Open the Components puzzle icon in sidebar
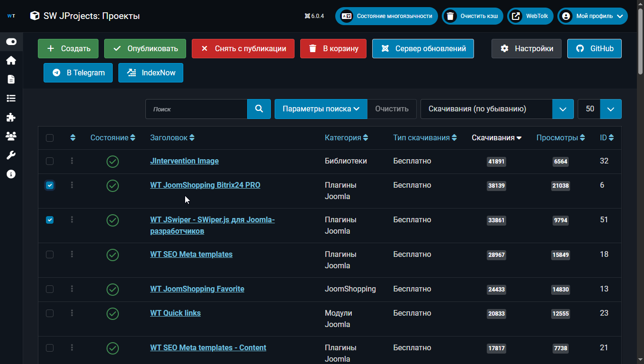Screen dimensions: 644x364 click(11, 117)
